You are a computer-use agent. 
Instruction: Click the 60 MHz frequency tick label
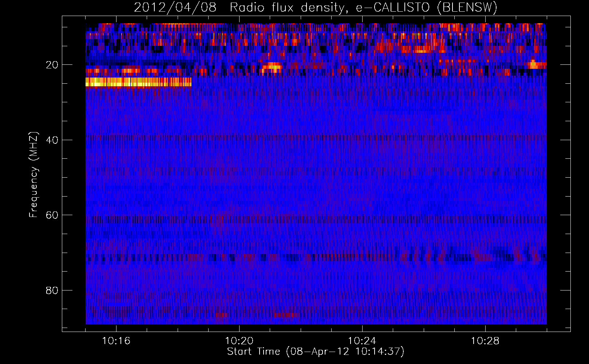click(x=52, y=215)
